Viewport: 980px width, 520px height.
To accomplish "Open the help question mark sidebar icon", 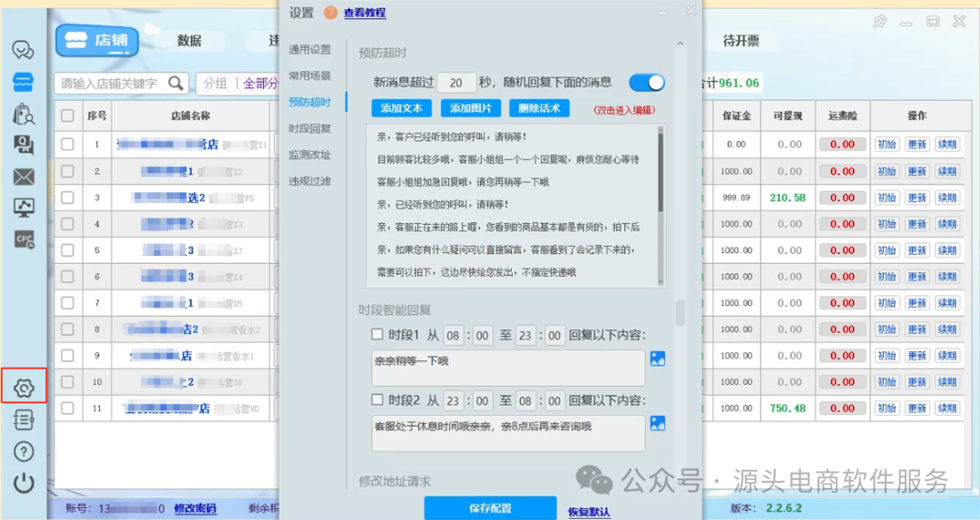I will pos(24,451).
